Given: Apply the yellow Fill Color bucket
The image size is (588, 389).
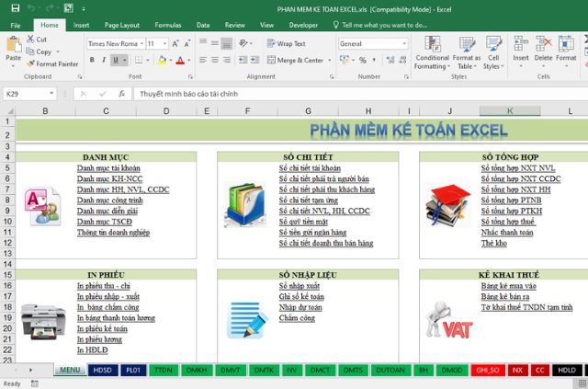Looking at the screenshot, I should click(x=162, y=60).
